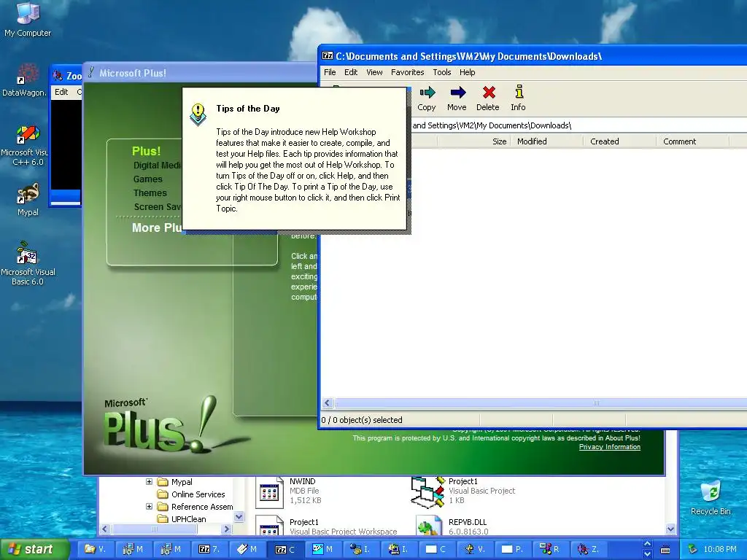Viewport: 747px width, 560px height.
Task: Open the Privacy Information link in Plus!
Action: (x=609, y=447)
